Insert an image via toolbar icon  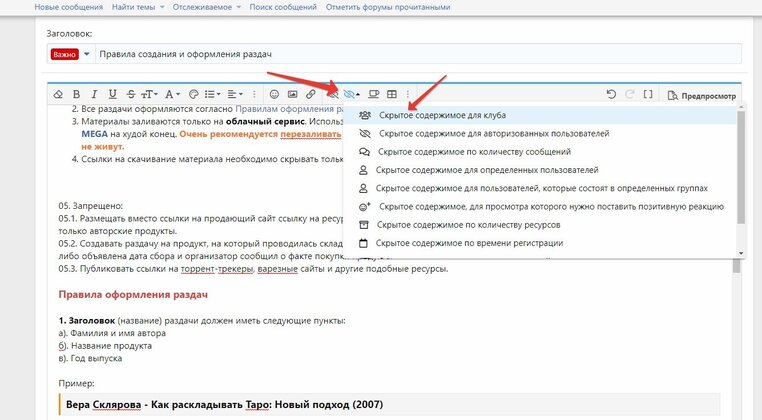(293, 94)
